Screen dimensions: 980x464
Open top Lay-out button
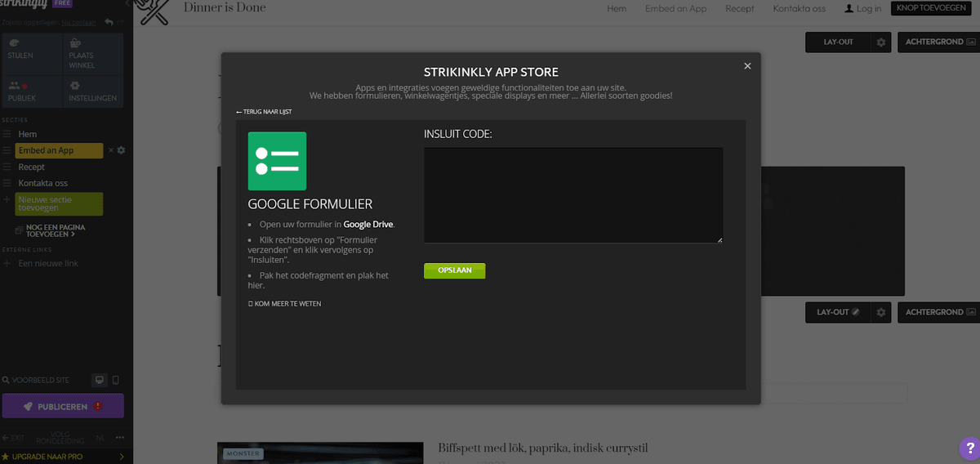(x=837, y=42)
